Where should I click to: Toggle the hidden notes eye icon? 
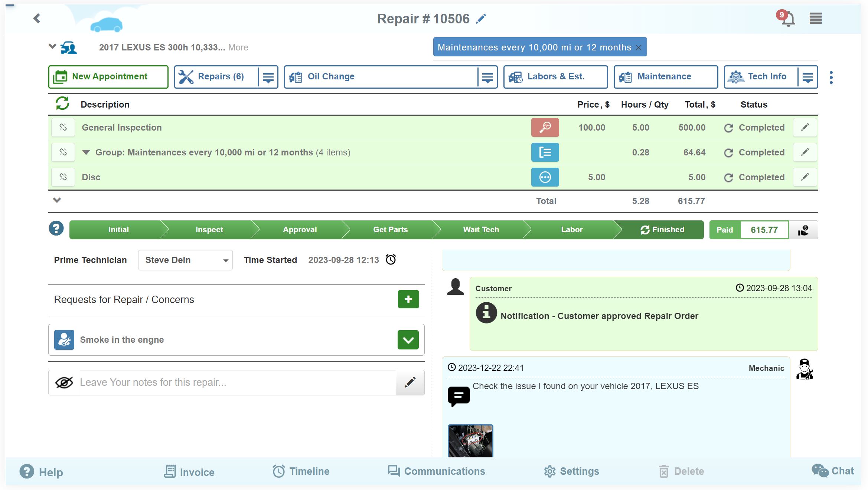64,382
